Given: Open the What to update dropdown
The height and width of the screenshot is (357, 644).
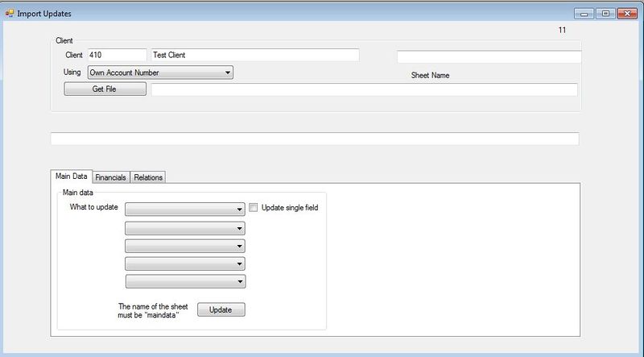Looking at the screenshot, I should [x=185, y=210].
